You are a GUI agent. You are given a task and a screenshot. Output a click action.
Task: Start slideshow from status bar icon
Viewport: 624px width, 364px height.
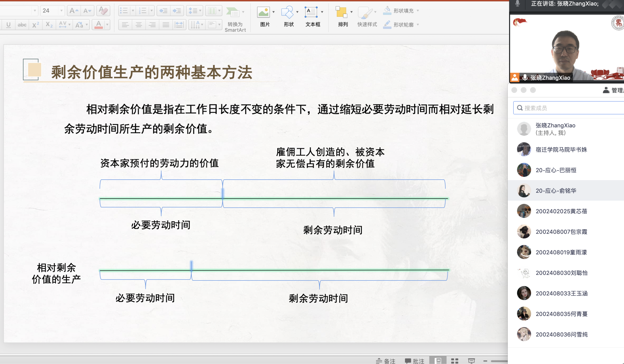click(471, 361)
